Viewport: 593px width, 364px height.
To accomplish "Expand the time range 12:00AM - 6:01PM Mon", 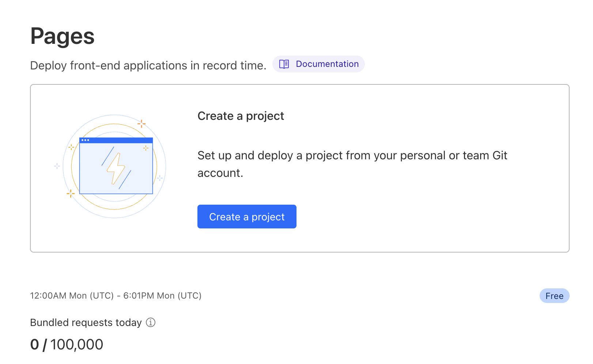I will 116,296.
